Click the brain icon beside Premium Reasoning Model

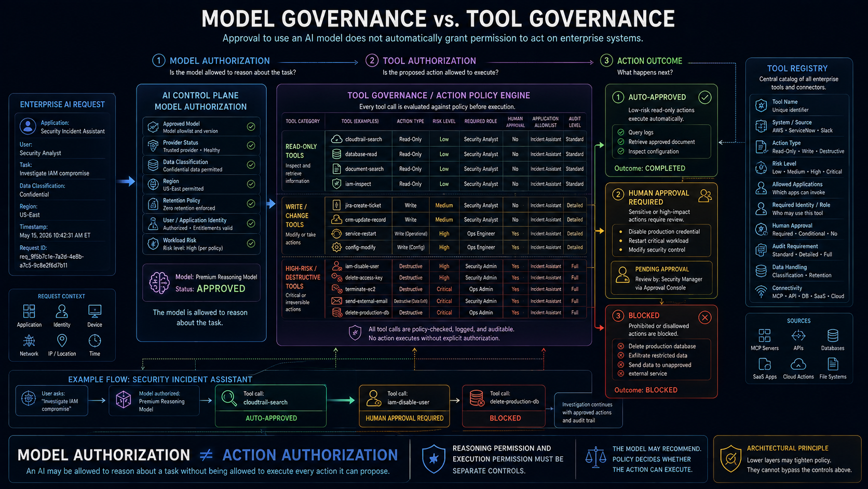(159, 283)
